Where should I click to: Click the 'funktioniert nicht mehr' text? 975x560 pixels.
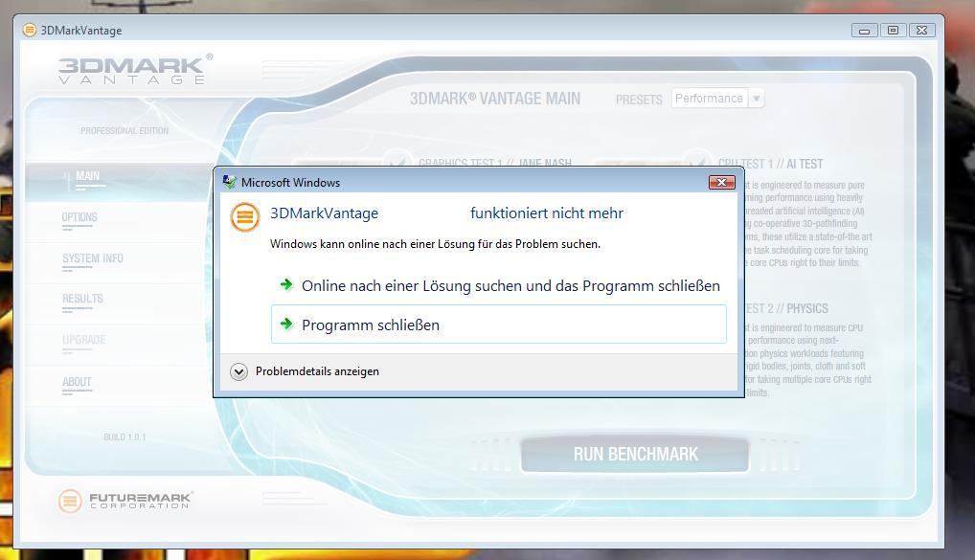click(x=547, y=213)
